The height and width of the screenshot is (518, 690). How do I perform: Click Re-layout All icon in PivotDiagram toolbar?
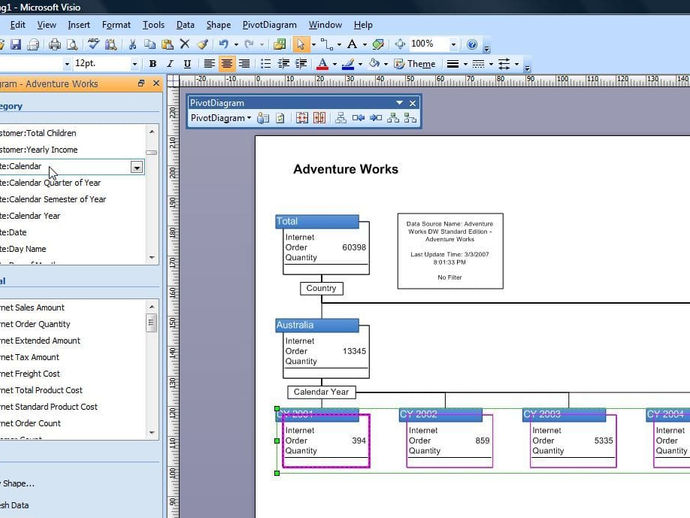340,118
